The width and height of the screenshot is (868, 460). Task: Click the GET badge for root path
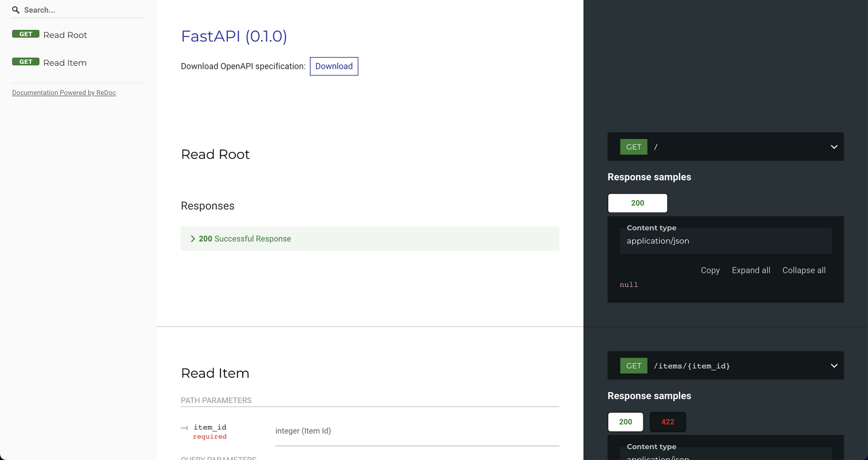(x=633, y=147)
